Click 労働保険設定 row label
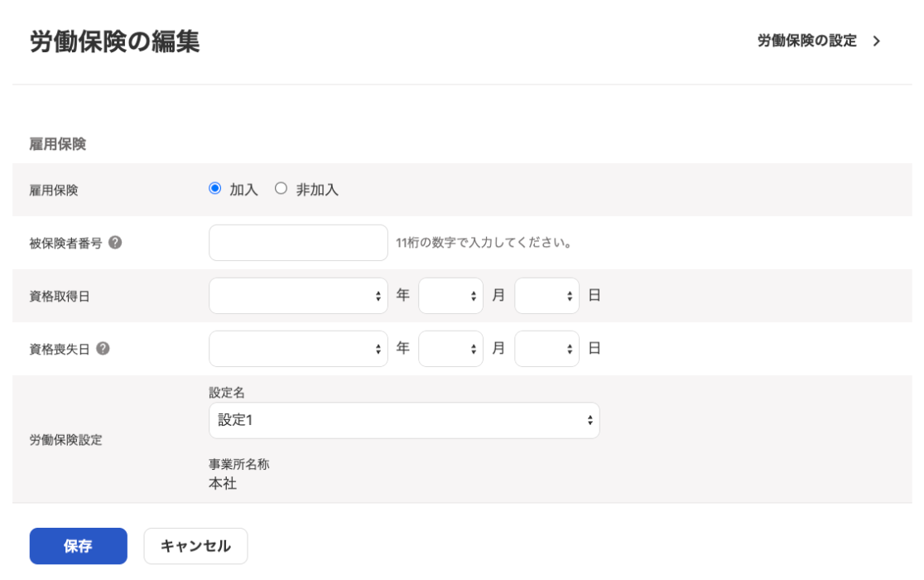924x580 pixels. tap(66, 440)
